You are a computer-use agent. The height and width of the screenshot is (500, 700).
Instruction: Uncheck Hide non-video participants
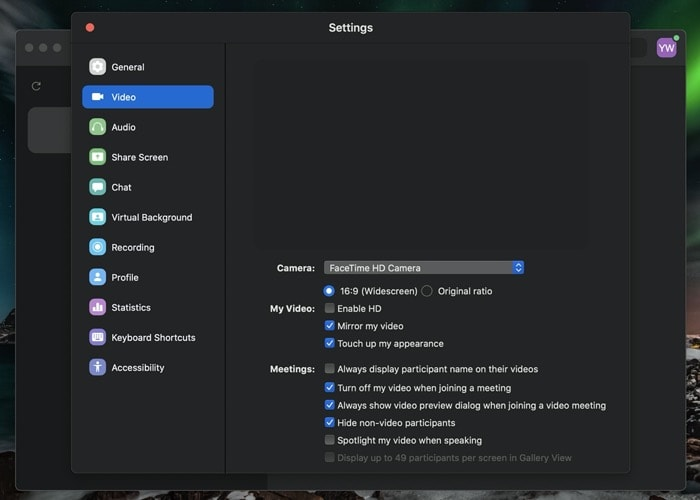[x=330, y=423]
